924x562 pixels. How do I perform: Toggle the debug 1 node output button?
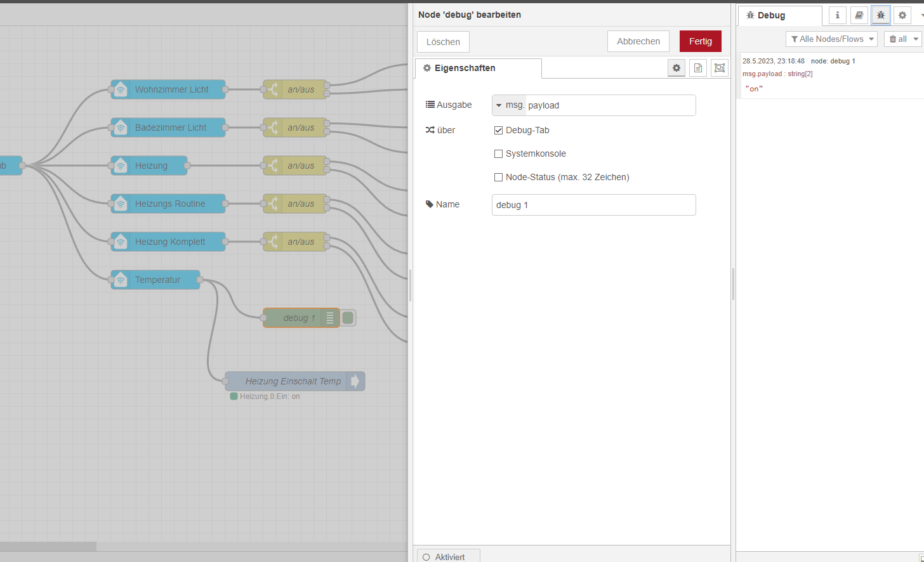click(348, 318)
